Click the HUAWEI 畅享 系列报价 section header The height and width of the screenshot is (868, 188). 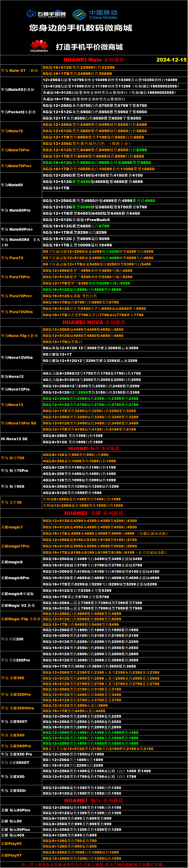pyautogui.click(x=94, y=449)
